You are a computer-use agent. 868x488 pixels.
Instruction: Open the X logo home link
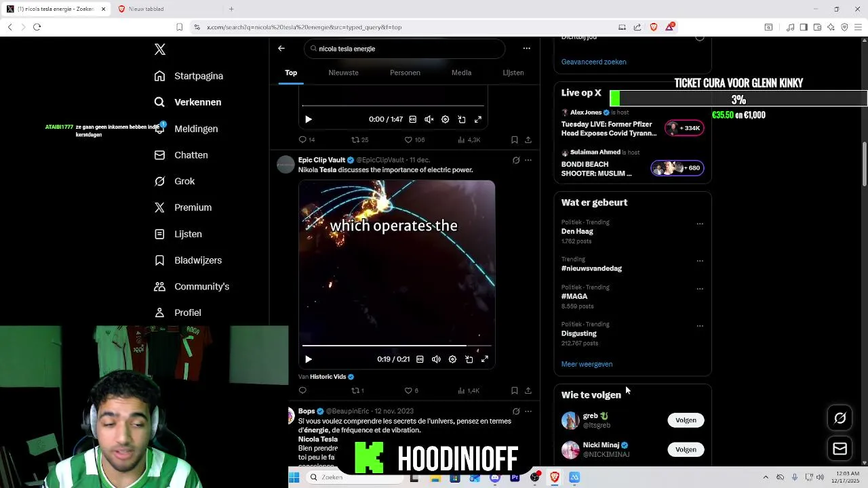pos(159,49)
